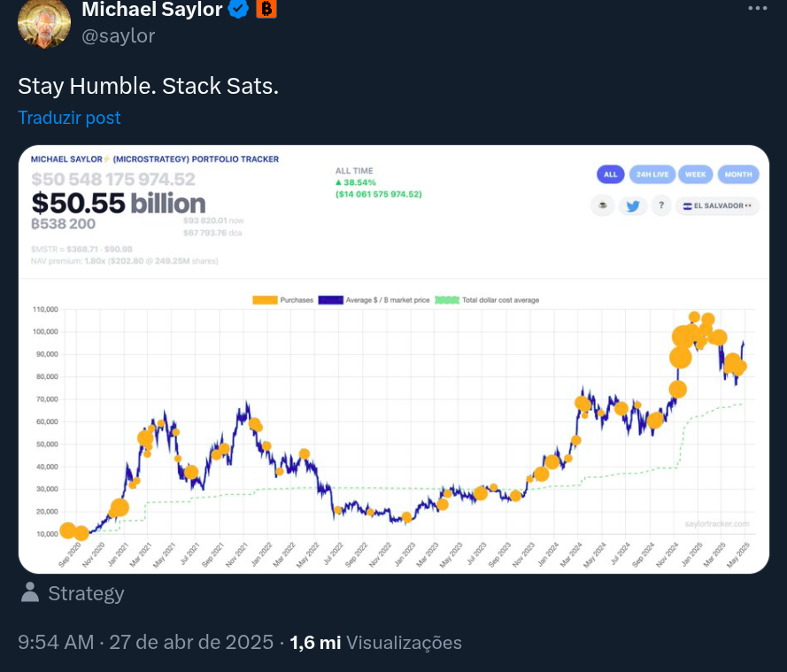Open the @saylor handle
Viewport: 787px width, 672px height.
pyautogui.click(x=119, y=35)
